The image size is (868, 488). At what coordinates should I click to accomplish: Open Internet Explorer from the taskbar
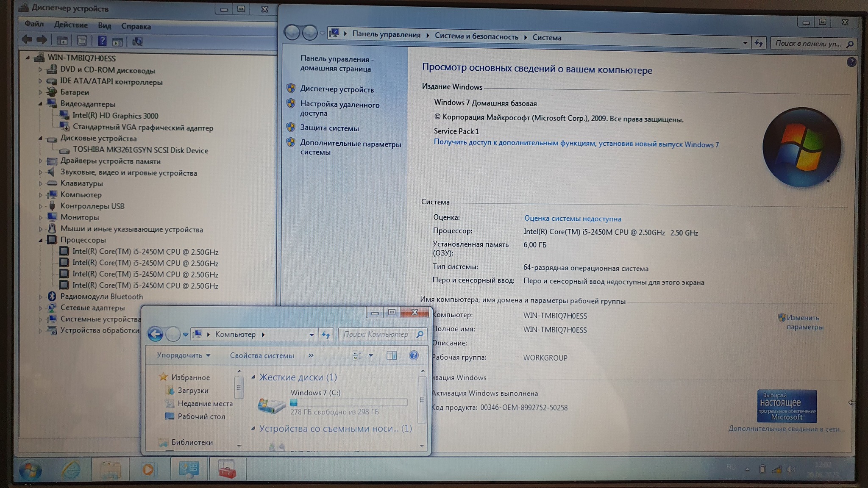(x=71, y=469)
